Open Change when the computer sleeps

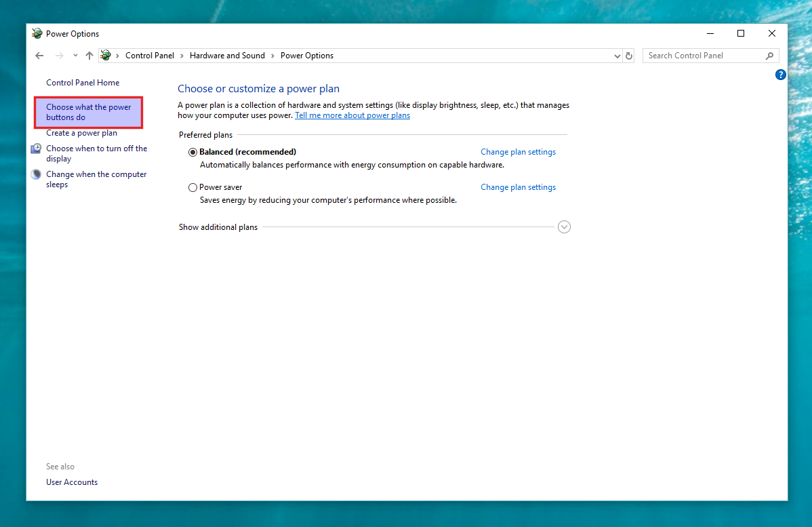(96, 179)
